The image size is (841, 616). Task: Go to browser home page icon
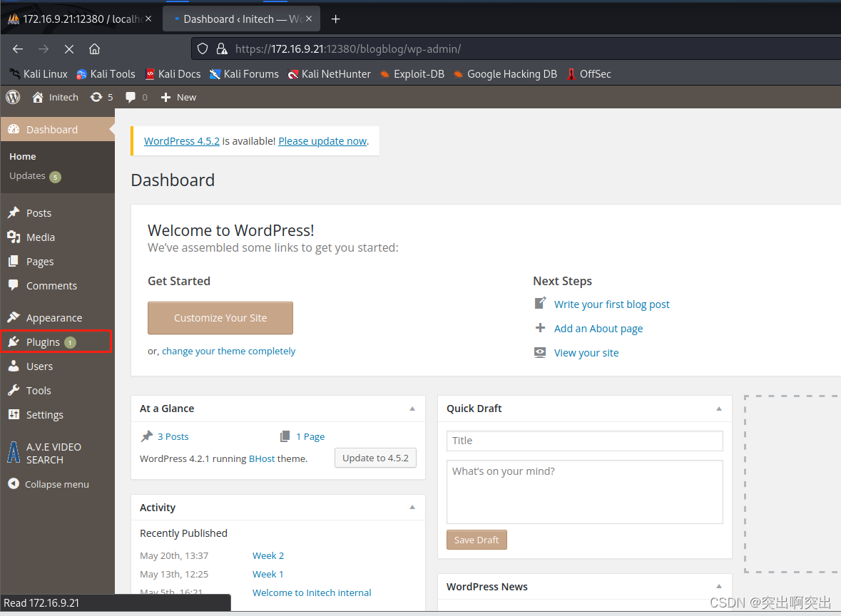pos(94,48)
